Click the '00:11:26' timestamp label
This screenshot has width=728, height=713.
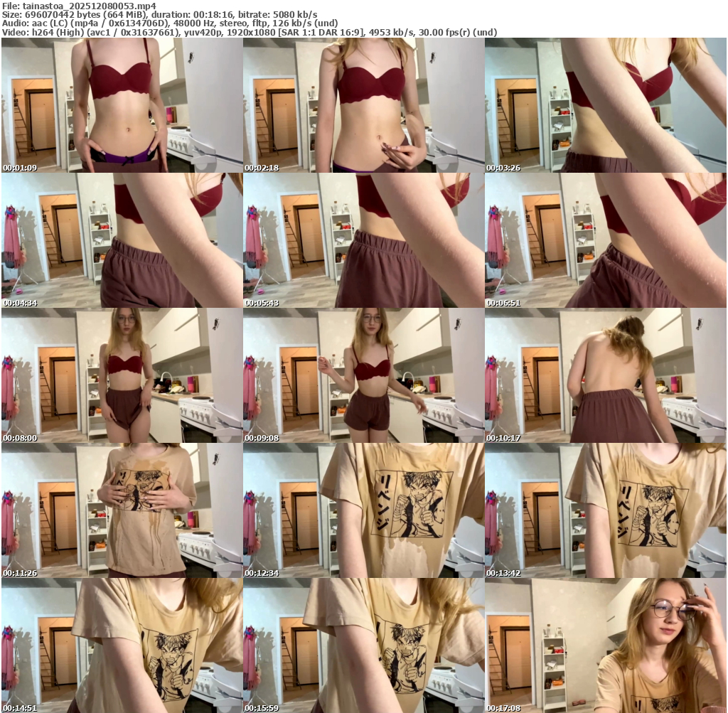click(19, 573)
